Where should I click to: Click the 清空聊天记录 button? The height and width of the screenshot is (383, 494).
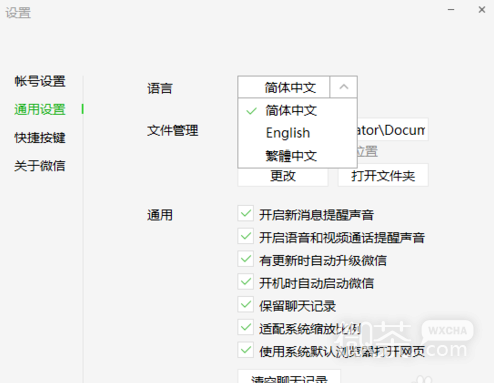[289, 377]
